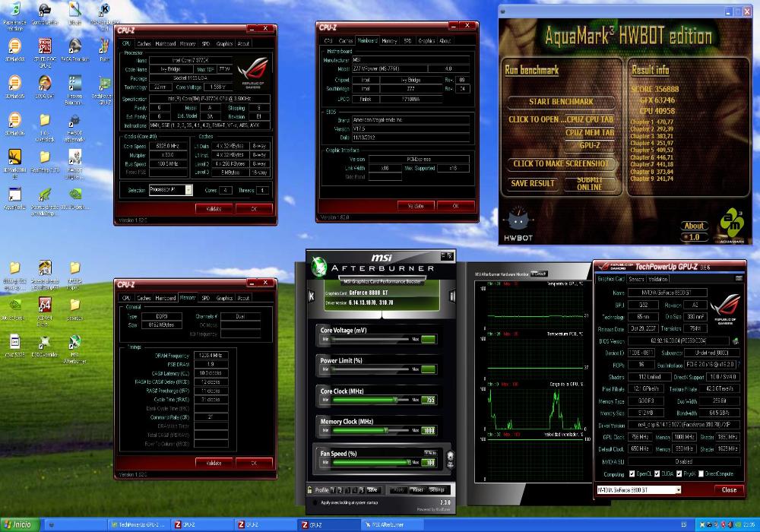Screen dimensions: 760x532
Task: Switch to TechPowerUp GPU-Z taskbar button
Action: click(138, 524)
